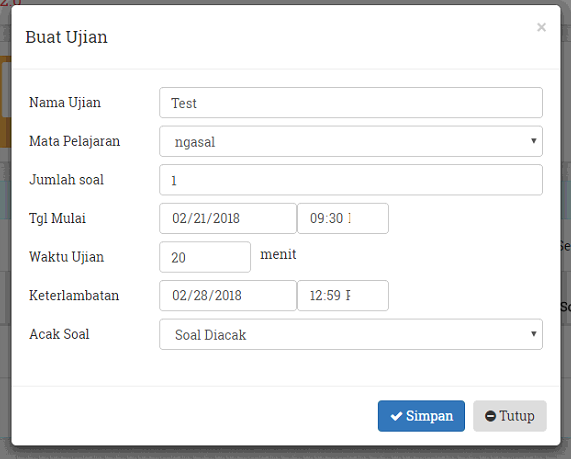Click the Waktu Ujian label
The width and height of the screenshot is (571, 459).
66,257
